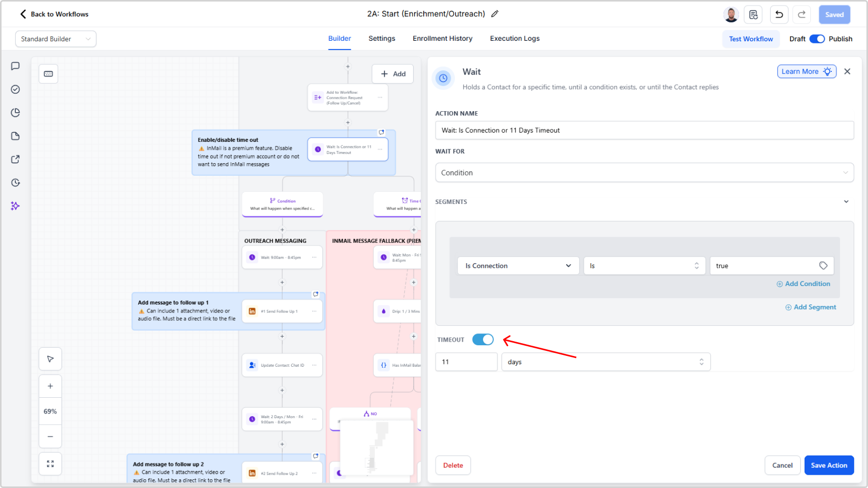Image resolution: width=868 pixels, height=488 pixels.
Task: Click the Add Segment link
Action: [810, 307]
